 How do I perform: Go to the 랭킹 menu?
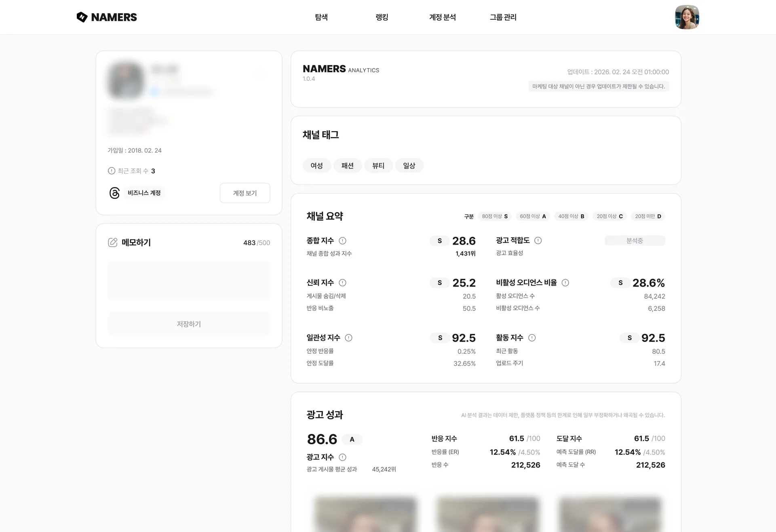(x=382, y=17)
